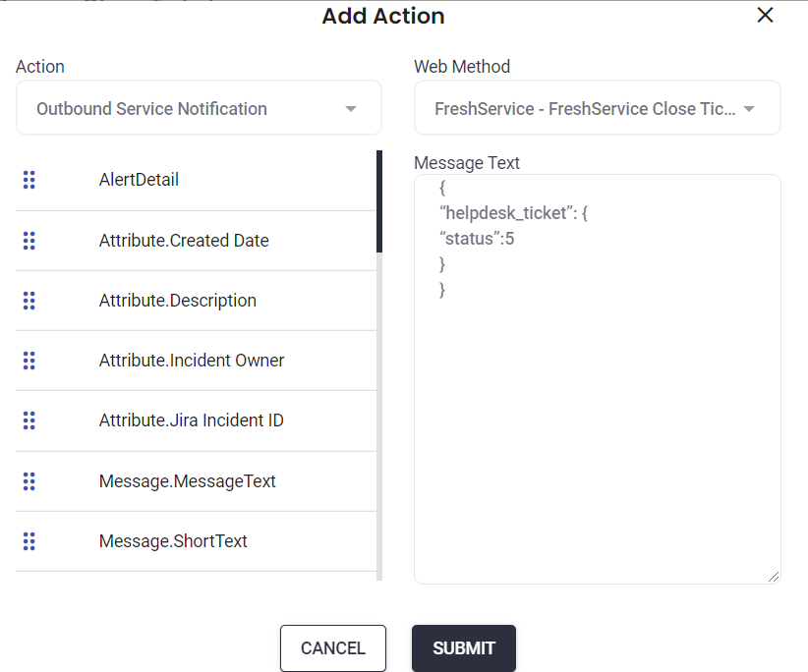Screen dimensions: 808x672
Task: Click the attribute list scrollbar thumb
Action: pyautogui.click(x=379, y=201)
